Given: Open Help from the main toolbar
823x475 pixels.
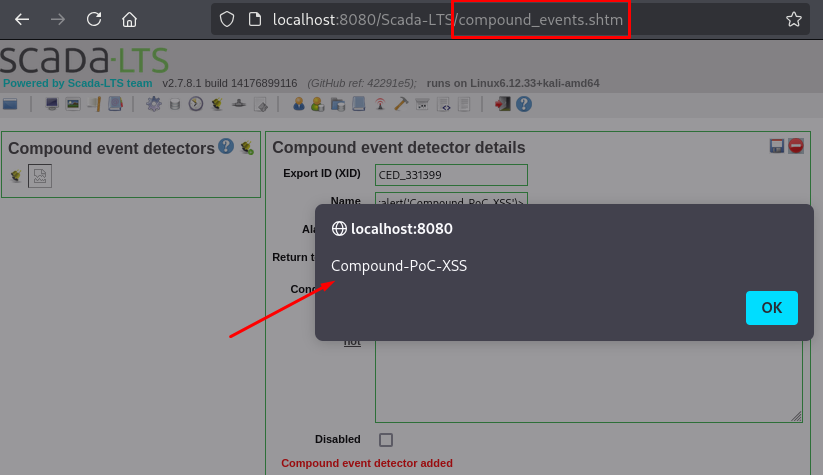Looking at the screenshot, I should point(523,104).
